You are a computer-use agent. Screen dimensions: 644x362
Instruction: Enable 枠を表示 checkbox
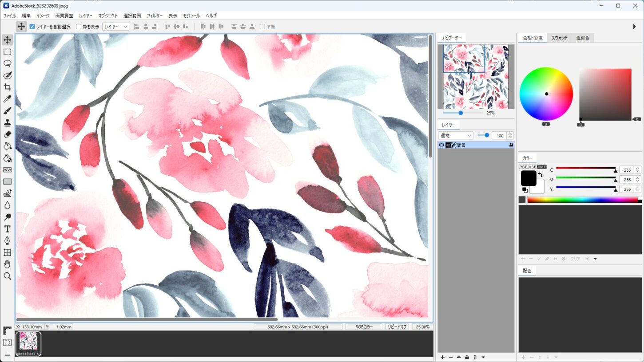click(x=79, y=27)
